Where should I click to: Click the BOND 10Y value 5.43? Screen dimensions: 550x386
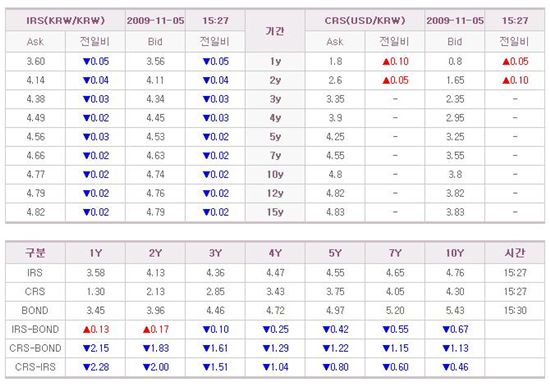pos(455,311)
